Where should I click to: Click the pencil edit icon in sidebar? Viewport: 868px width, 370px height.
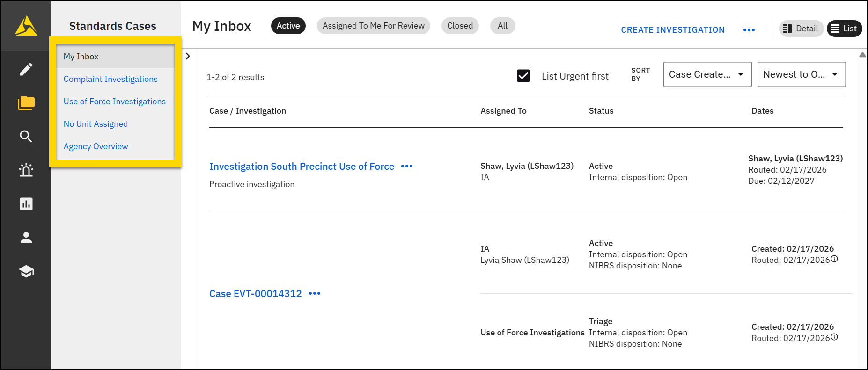(x=26, y=69)
